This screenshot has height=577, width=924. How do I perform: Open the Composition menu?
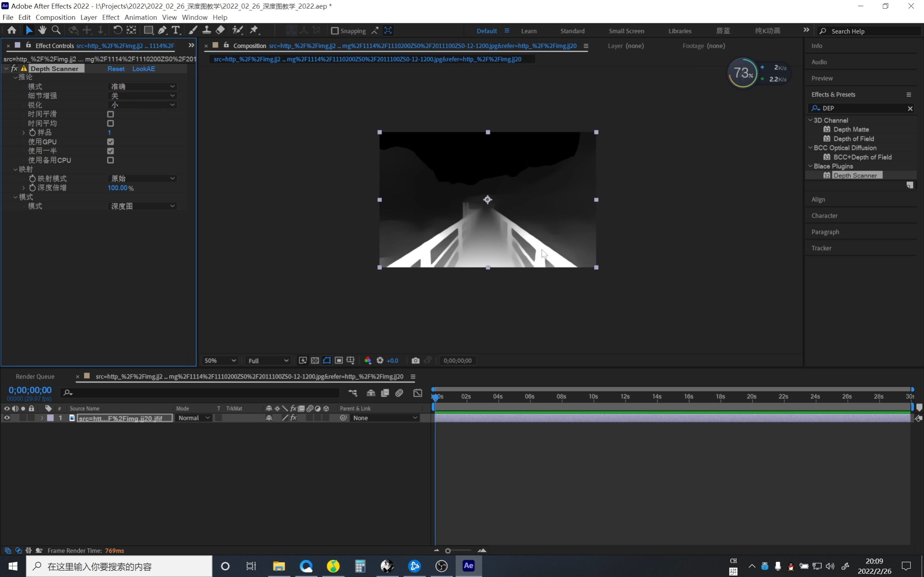pyautogui.click(x=55, y=17)
